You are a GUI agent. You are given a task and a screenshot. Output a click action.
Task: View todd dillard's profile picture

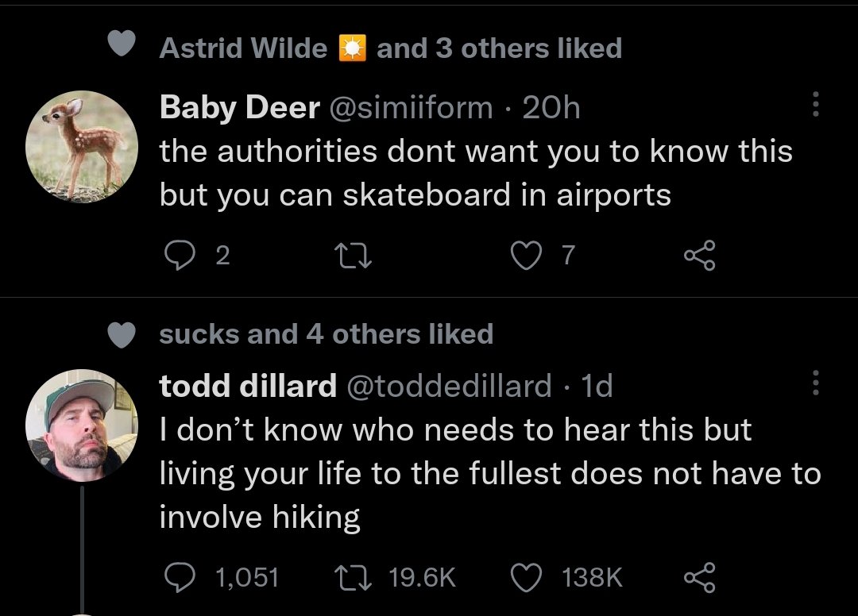[x=82, y=425]
